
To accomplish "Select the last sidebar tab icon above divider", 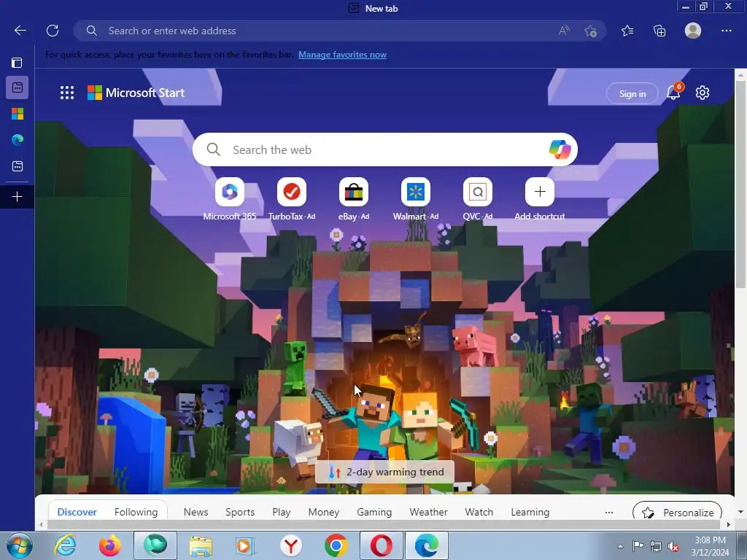I will (18, 166).
